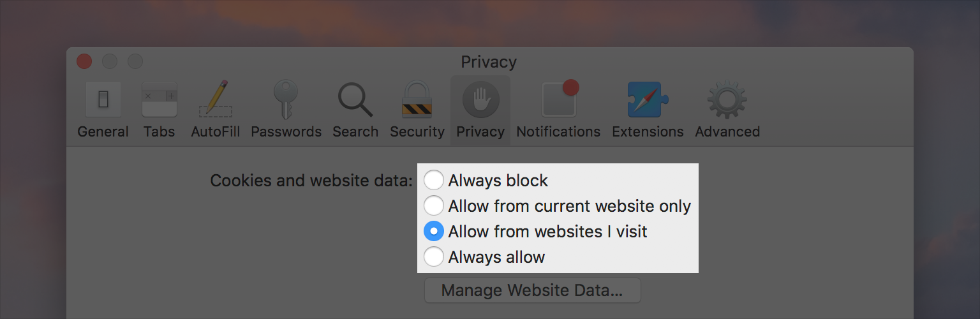Click Manage Website Data button
The height and width of the screenshot is (319, 980).
pos(533,290)
